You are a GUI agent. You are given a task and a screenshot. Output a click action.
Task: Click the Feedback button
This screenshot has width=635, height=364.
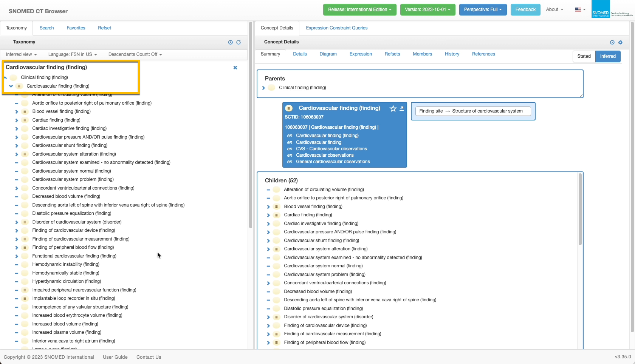click(x=525, y=9)
